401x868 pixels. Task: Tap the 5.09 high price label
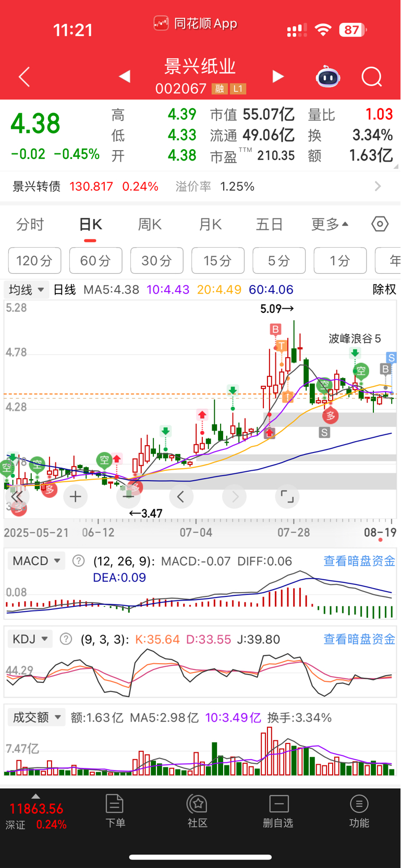277,309
